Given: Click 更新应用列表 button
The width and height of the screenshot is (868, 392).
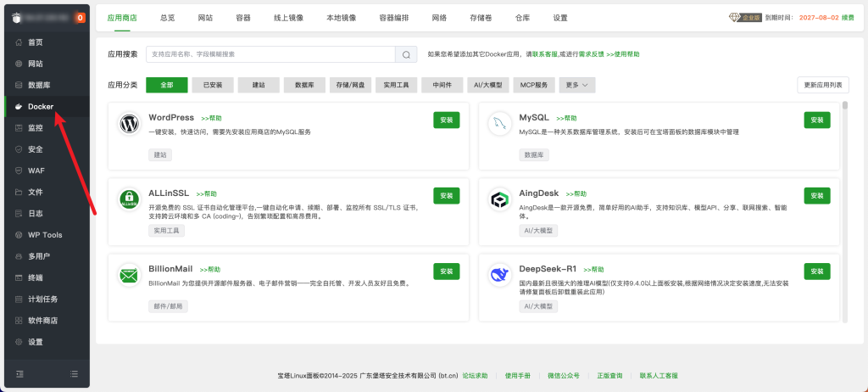Looking at the screenshot, I should click(823, 85).
